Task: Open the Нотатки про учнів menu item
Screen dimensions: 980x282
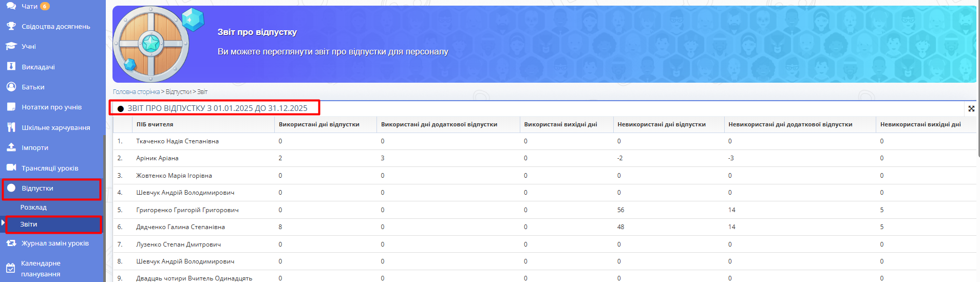Action: pos(51,107)
